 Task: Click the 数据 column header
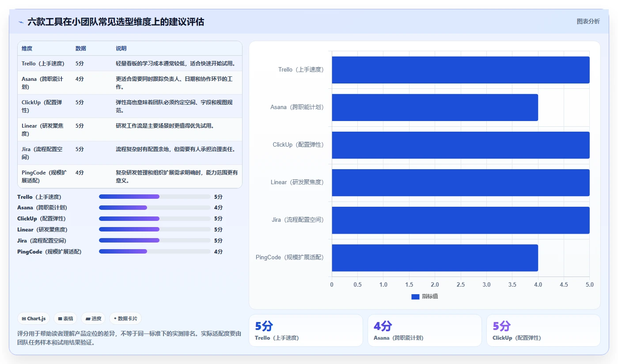point(81,49)
